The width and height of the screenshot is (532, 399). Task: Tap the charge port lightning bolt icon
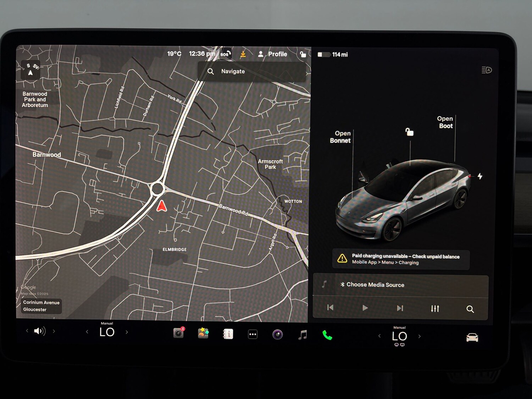pos(480,176)
